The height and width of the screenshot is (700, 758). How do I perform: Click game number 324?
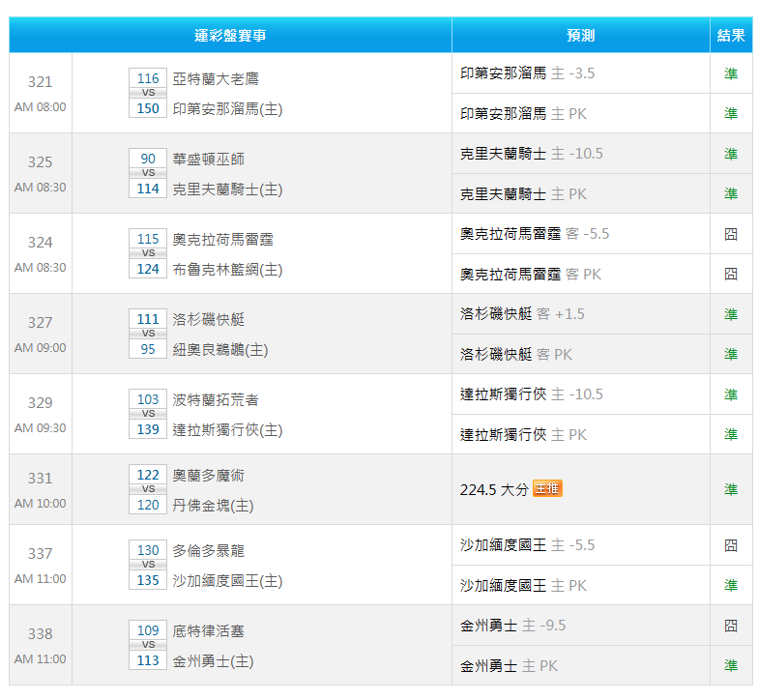40,242
